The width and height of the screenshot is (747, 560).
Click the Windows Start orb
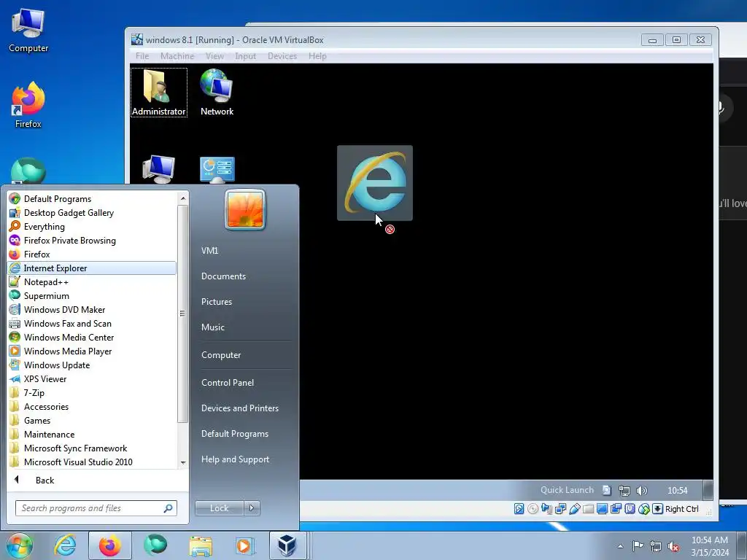20,545
